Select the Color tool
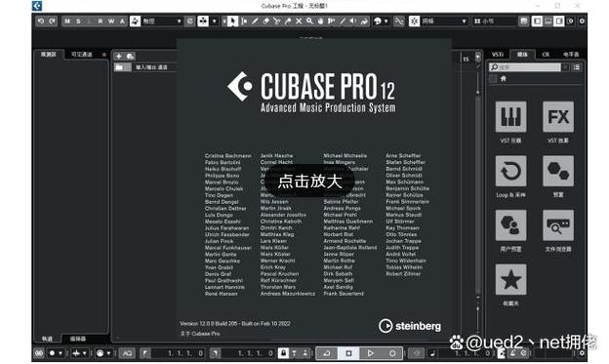The width and height of the screenshot is (609, 364). pyautogui.click(x=364, y=20)
